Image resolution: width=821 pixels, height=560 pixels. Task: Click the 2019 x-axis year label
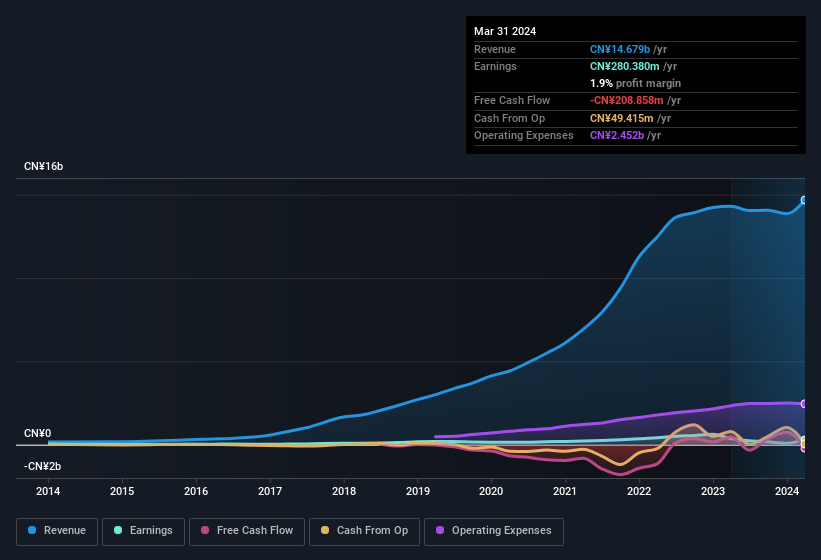coord(417,491)
